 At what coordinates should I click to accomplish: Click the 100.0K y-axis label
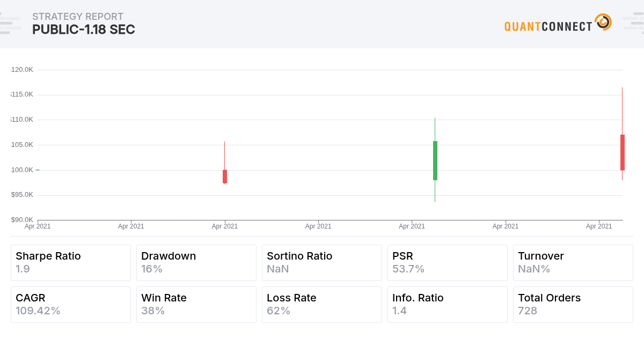(x=22, y=170)
